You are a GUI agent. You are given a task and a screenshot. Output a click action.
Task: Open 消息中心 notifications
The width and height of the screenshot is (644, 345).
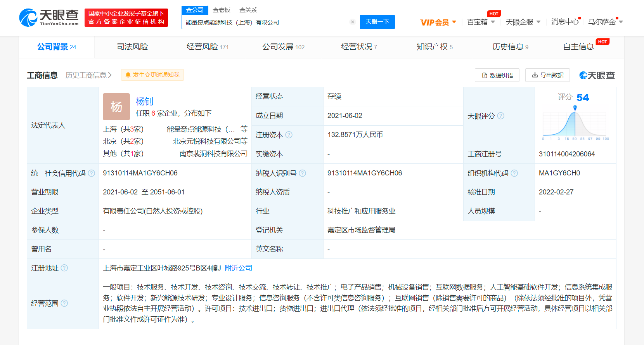click(x=565, y=22)
